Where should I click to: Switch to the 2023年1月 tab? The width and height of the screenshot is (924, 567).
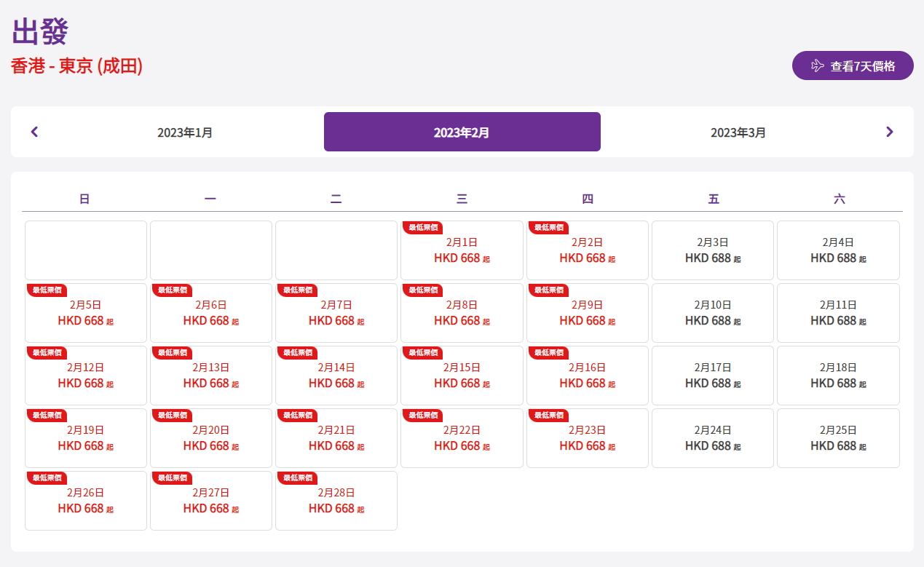[x=185, y=132]
